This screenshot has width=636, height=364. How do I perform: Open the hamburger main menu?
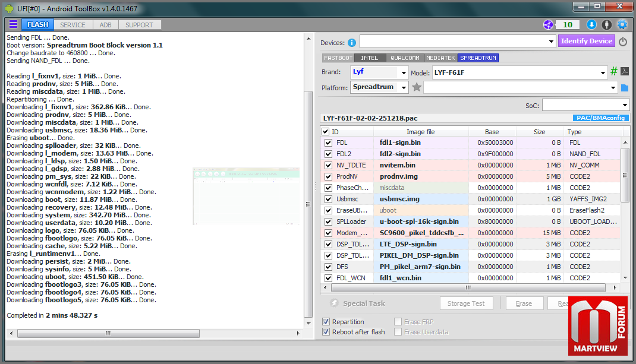click(x=13, y=24)
